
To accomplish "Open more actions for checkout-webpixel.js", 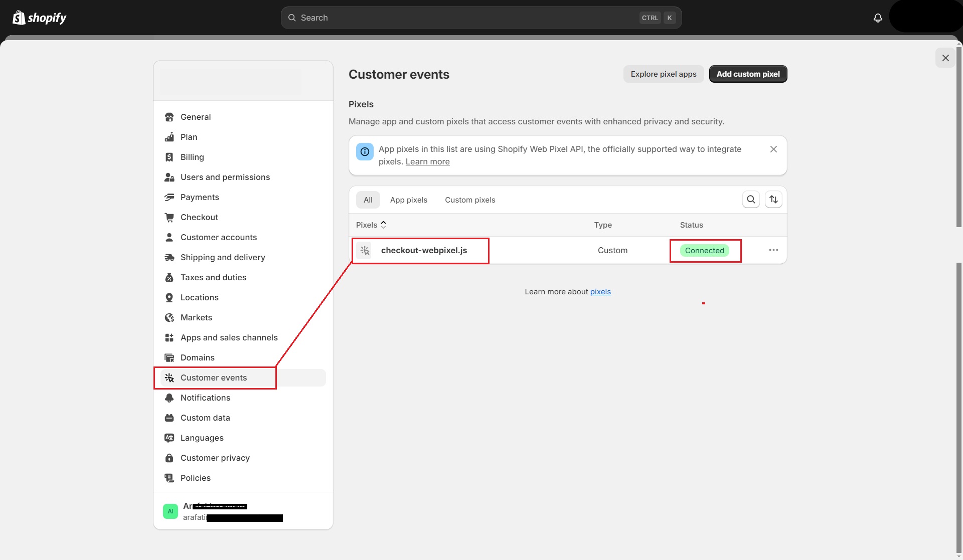I will point(773,250).
